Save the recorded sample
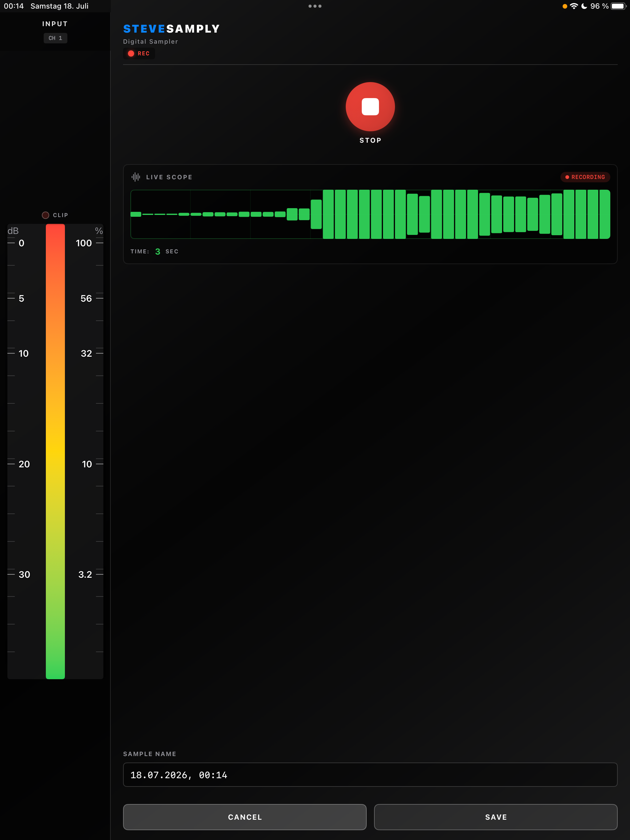The width and height of the screenshot is (630, 840). pos(496,817)
